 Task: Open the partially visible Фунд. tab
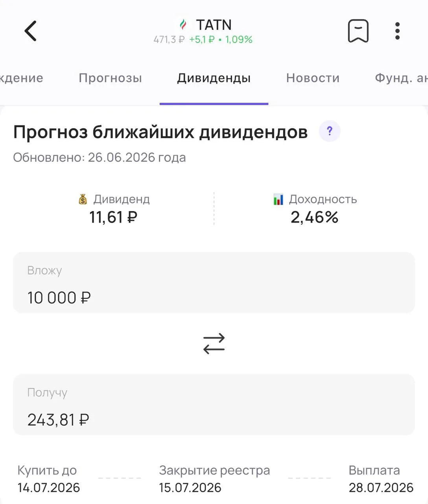point(401,78)
